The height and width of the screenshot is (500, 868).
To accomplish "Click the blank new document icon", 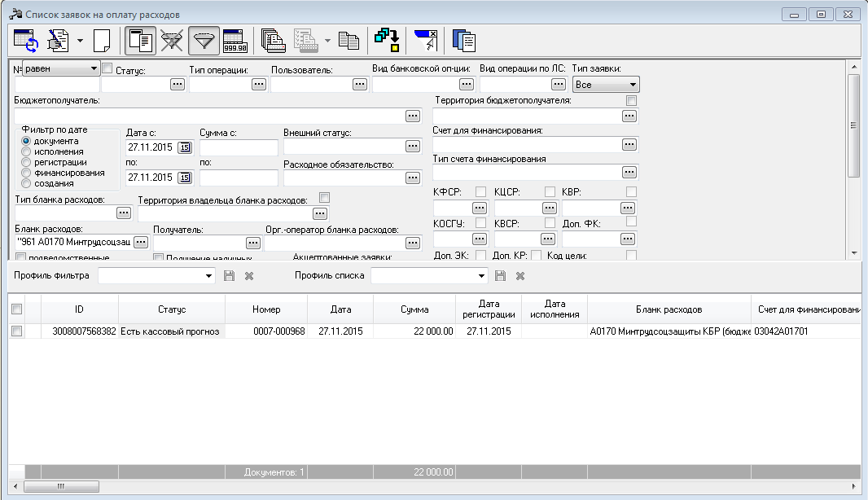I will click(x=102, y=41).
